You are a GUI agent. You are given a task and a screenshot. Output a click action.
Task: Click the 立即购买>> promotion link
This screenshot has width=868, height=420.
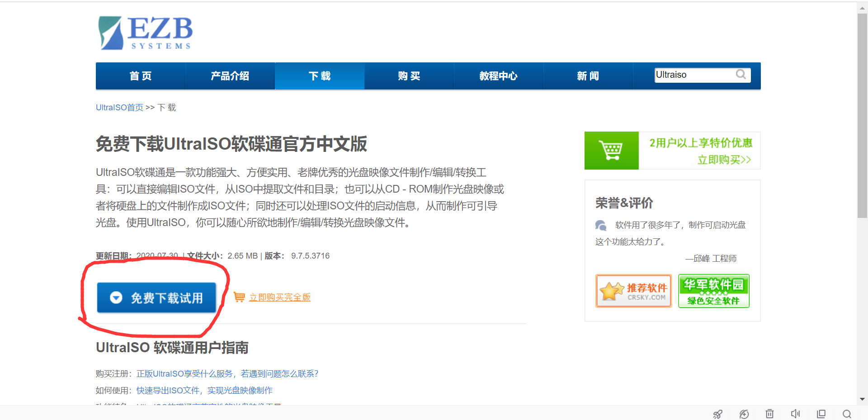pyautogui.click(x=724, y=160)
